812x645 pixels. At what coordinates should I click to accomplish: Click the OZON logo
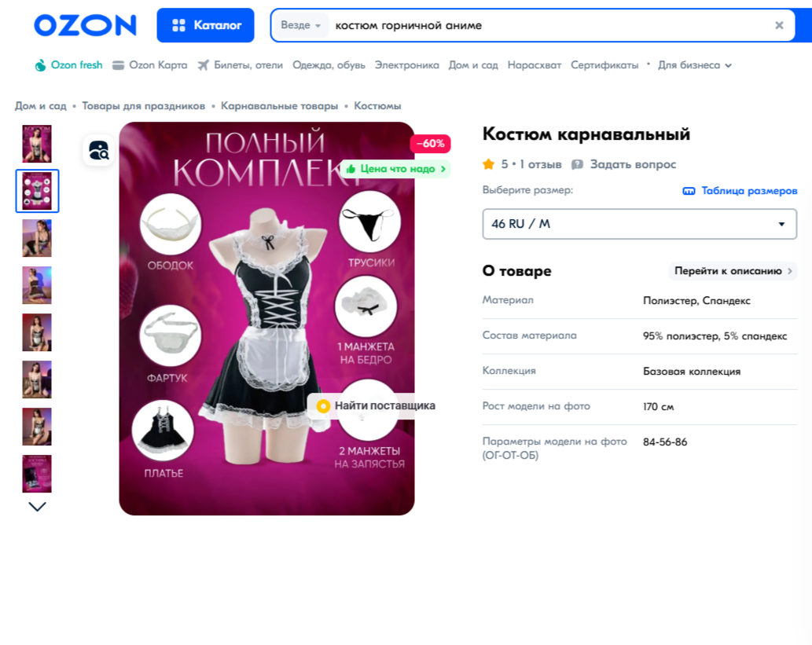point(86,25)
